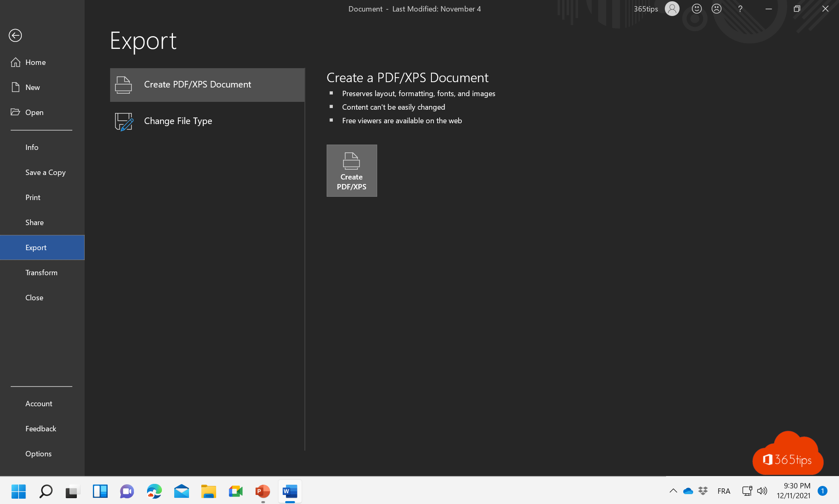
Task: Click the Create PDF/XPS button in panel
Action: point(351,170)
